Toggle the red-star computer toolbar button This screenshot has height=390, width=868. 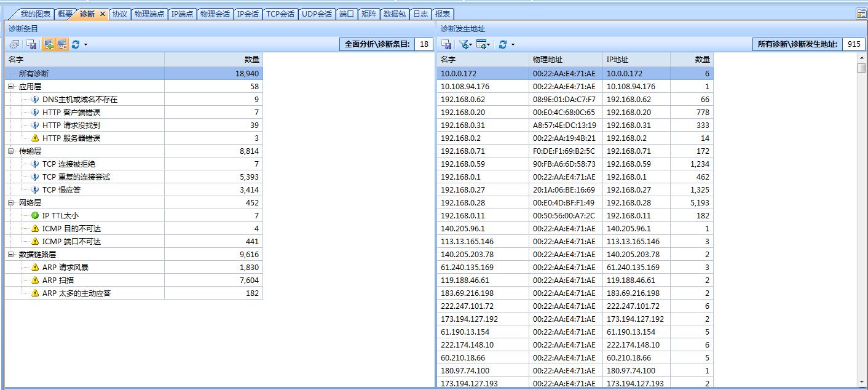[61, 44]
